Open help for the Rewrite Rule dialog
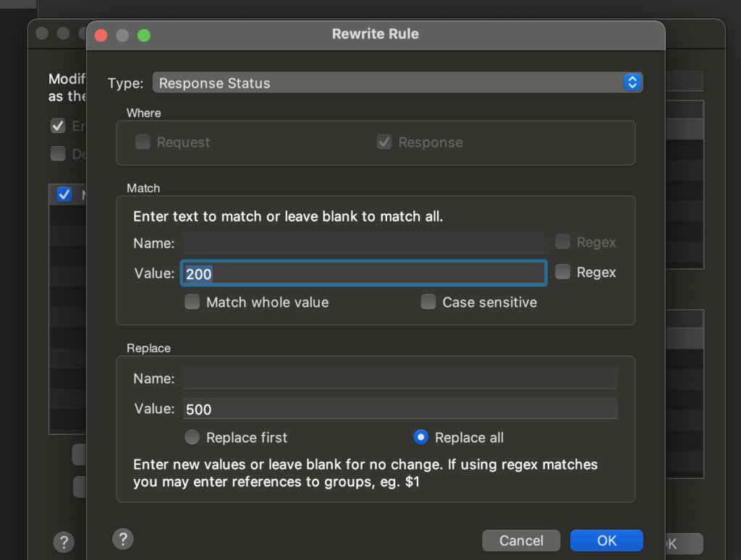Image resolution: width=741 pixels, height=560 pixels. pyautogui.click(x=123, y=539)
